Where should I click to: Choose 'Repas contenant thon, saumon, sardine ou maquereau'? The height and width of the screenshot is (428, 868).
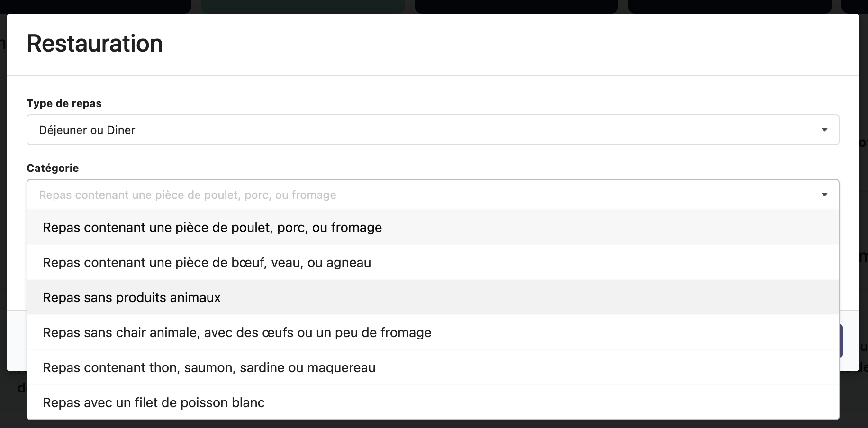209,367
